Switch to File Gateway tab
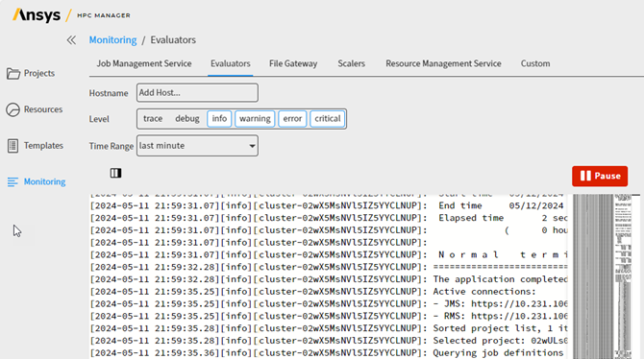644x359 pixels. [293, 63]
